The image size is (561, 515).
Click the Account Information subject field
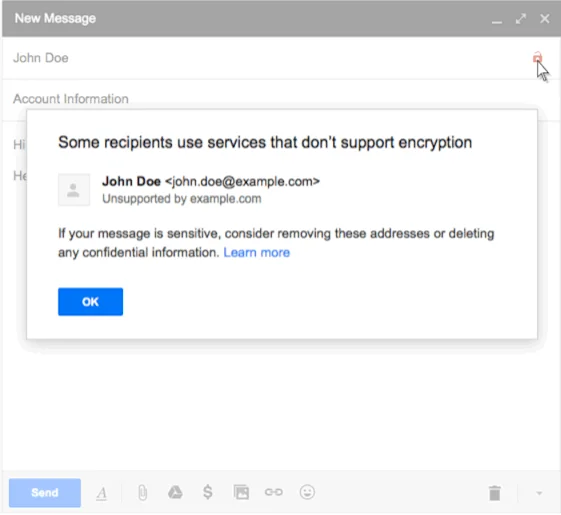tap(281, 99)
